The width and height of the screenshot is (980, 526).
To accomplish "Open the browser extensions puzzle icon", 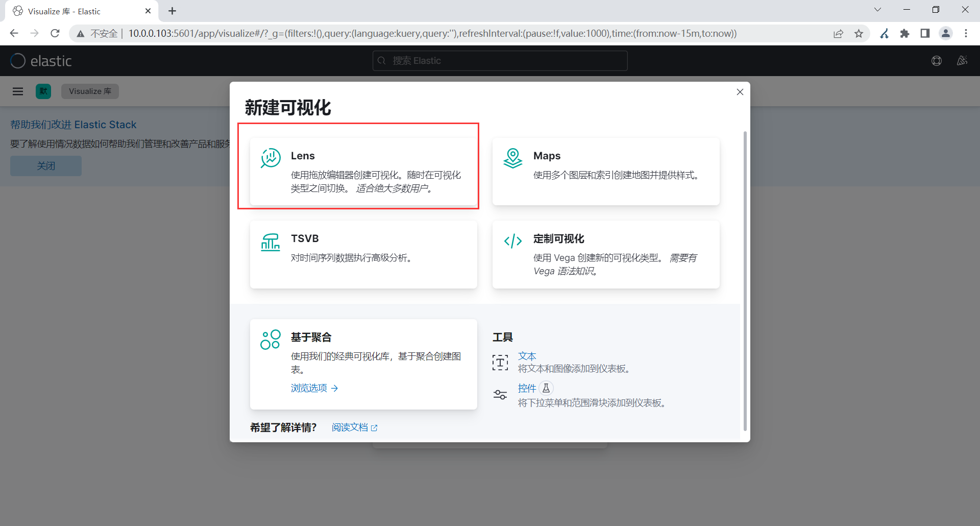I will pyautogui.click(x=905, y=34).
